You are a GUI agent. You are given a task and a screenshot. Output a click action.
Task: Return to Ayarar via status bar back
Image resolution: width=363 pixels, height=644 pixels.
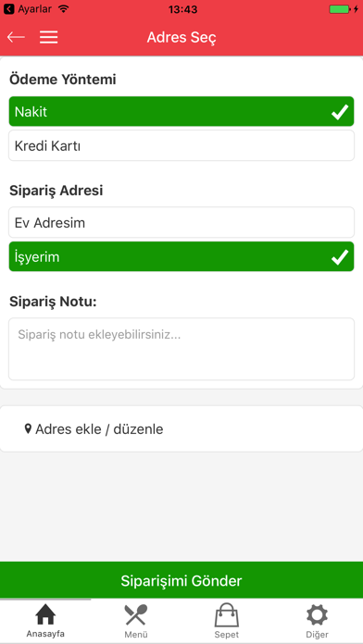28,8
